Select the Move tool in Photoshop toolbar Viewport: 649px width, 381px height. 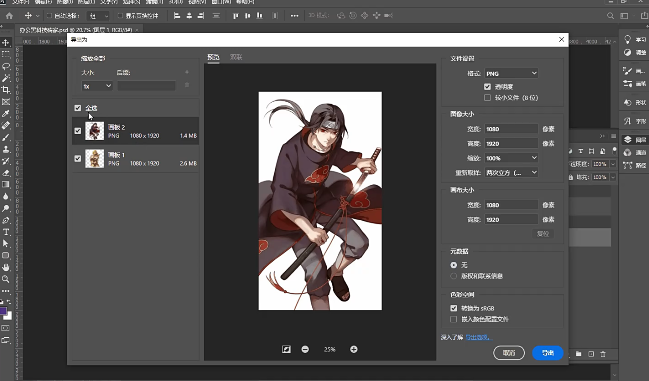(x=6, y=42)
